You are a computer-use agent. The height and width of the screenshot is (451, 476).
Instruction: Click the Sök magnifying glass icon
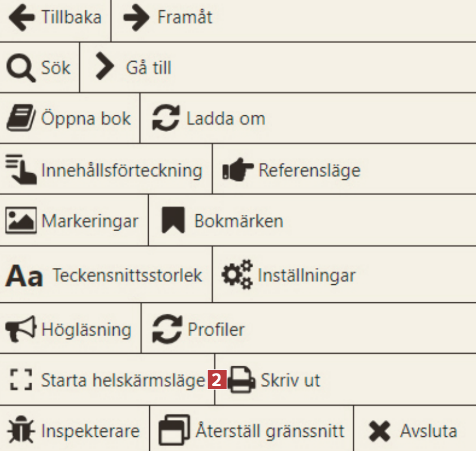click(20, 68)
